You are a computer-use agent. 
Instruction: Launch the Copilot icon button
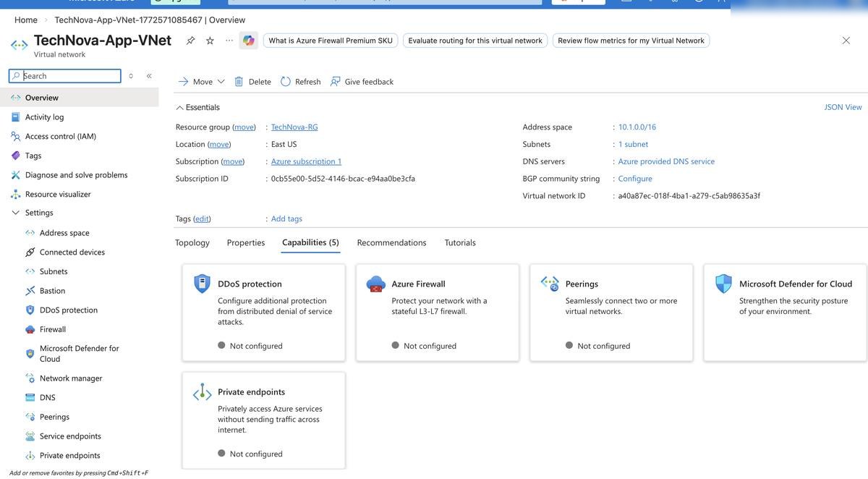[x=249, y=41]
